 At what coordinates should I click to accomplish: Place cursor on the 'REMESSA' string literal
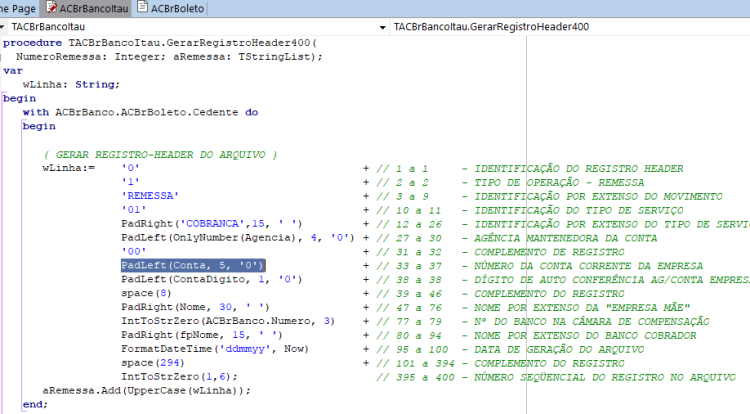150,196
